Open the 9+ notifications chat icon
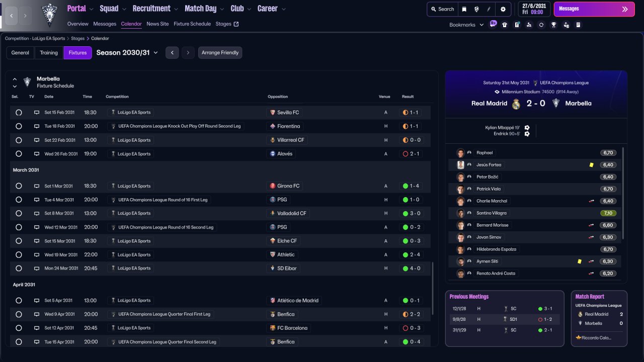The image size is (644, 362). click(x=493, y=23)
